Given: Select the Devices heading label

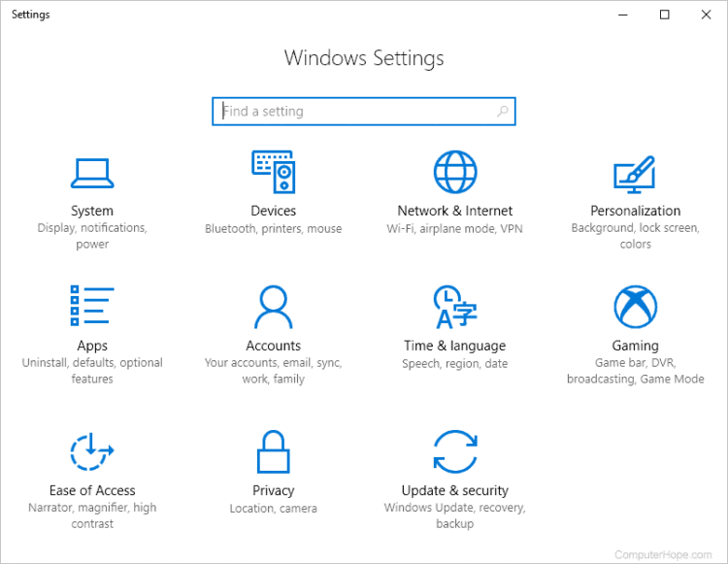Looking at the screenshot, I should pos(274,211).
